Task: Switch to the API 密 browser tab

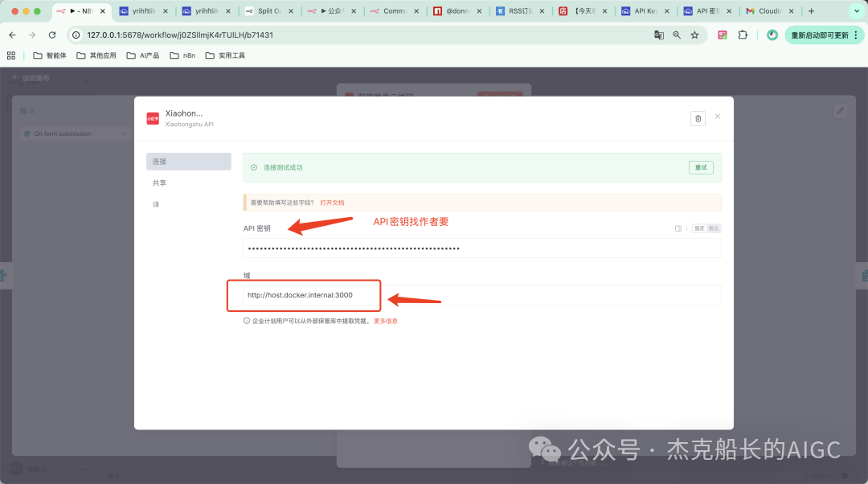Action: (x=708, y=11)
